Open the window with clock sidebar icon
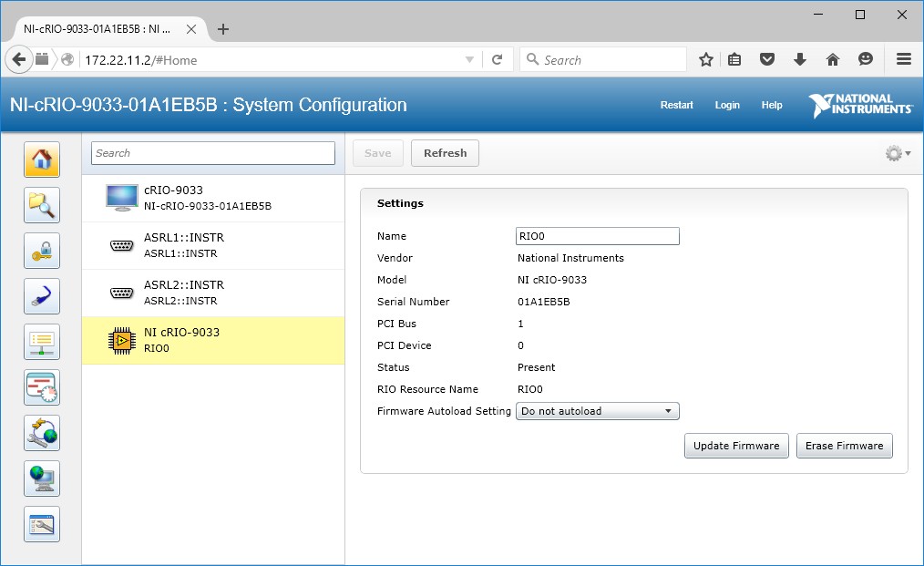Image resolution: width=924 pixels, height=566 pixels. [x=42, y=387]
